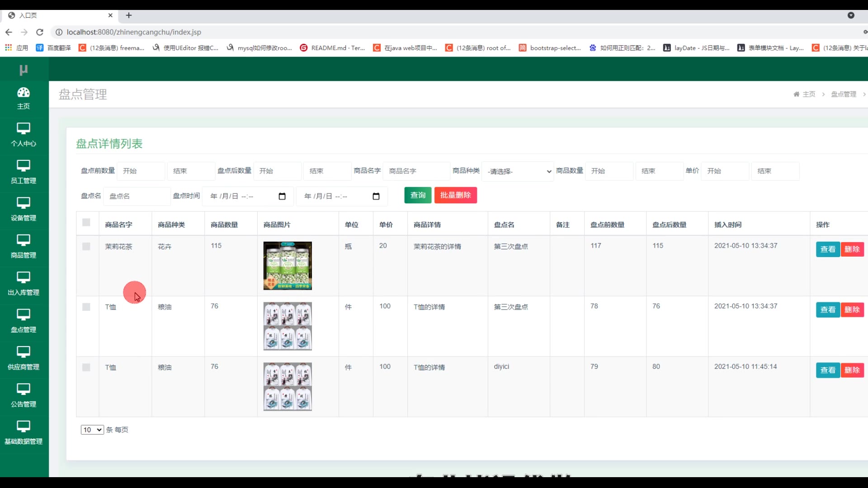Select the 入口页 browser tab

[x=59, y=15]
